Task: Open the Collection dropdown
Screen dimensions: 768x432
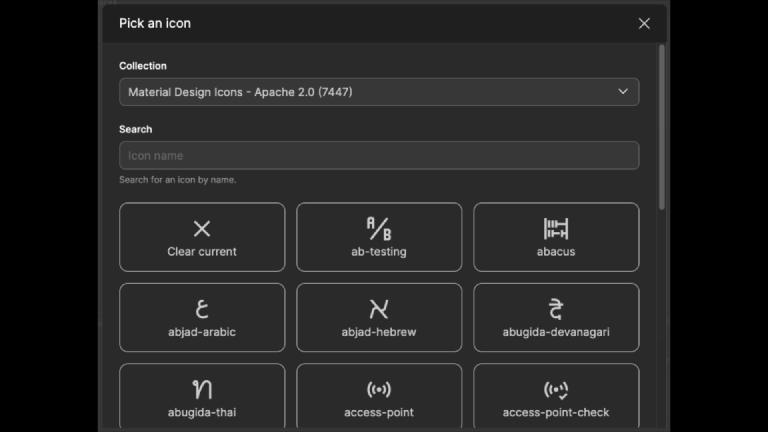Action: tap(379, 92)
